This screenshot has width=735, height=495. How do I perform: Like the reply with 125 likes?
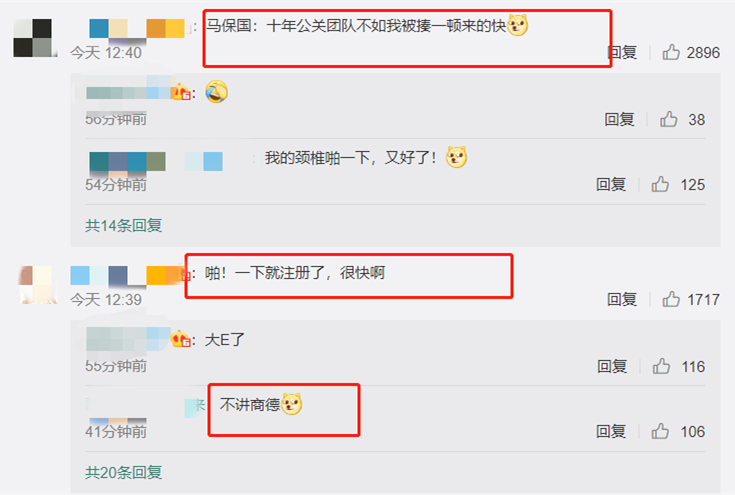click(x=660, y=184)
